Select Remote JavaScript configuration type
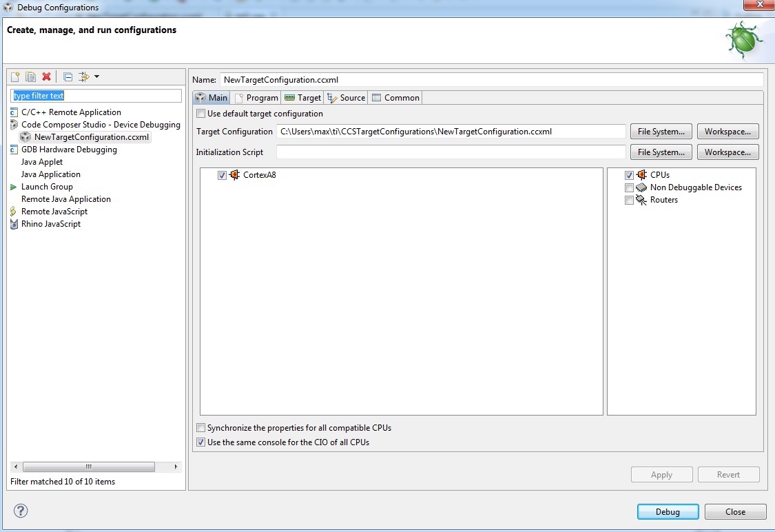This screenshot has width=775, height=532. (54, 211)
